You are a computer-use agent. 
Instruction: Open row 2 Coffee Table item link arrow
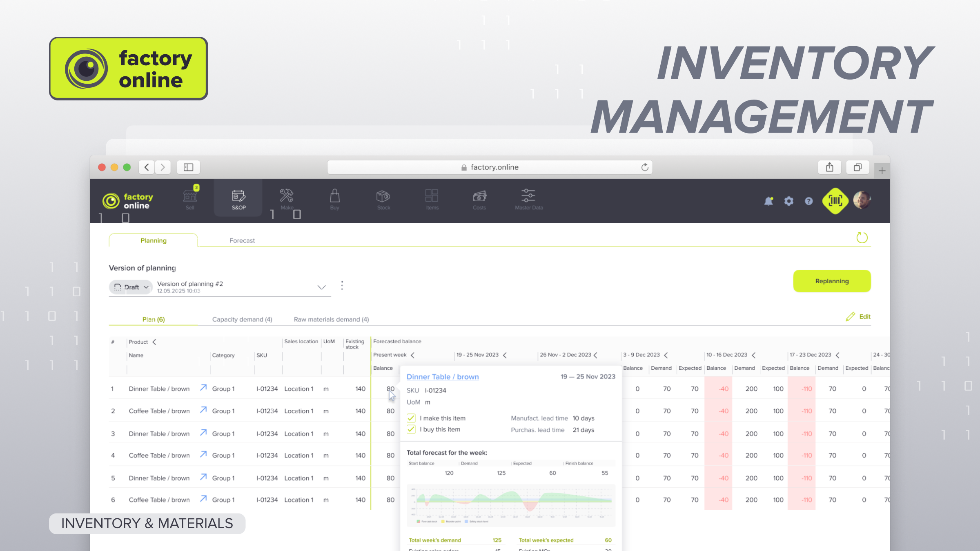tap(203, 410)
